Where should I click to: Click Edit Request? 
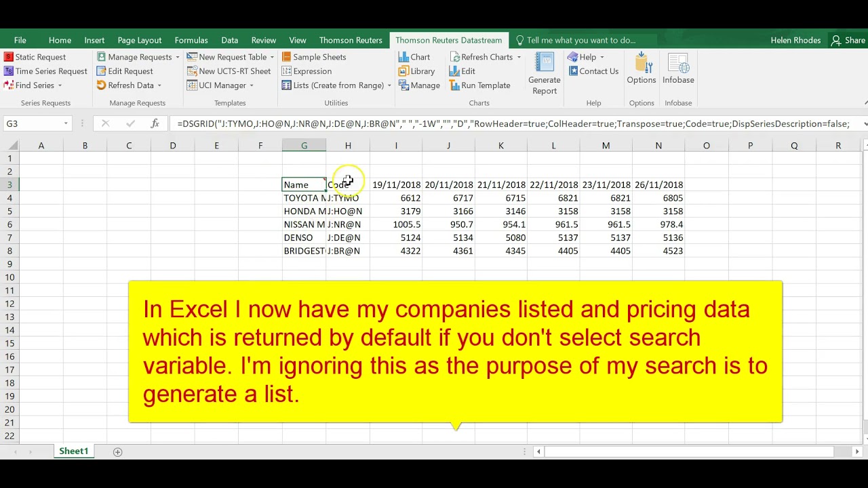pyautogui.click(x=125, y=71)
